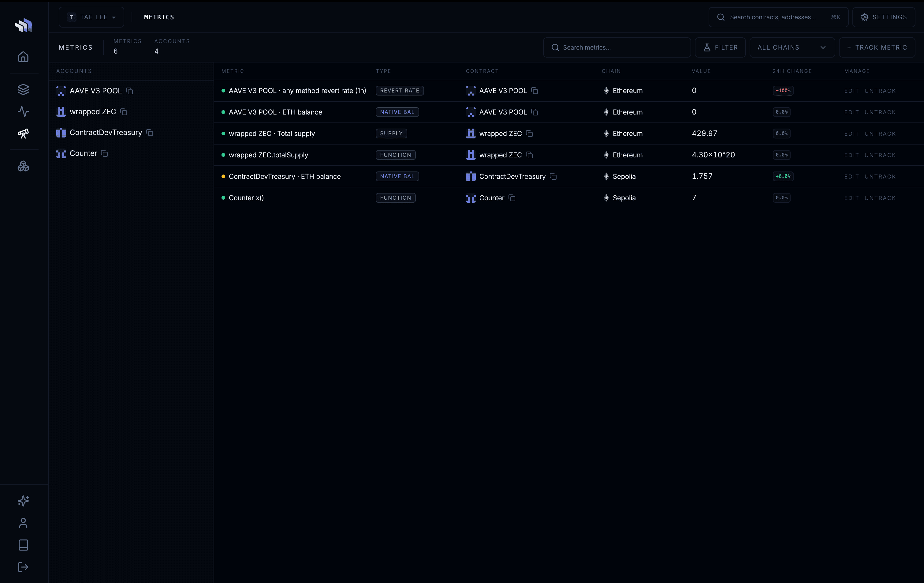924x583 pixels.
Task: Copy AAVE V3 POOL address in accounts list
Action: coord(130,91)
